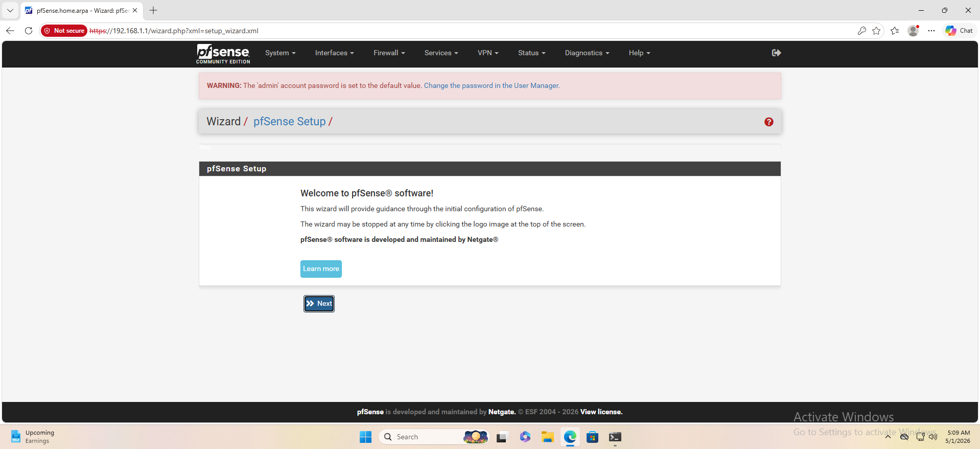
Task: Open a new browser tab
Action: 153,10
